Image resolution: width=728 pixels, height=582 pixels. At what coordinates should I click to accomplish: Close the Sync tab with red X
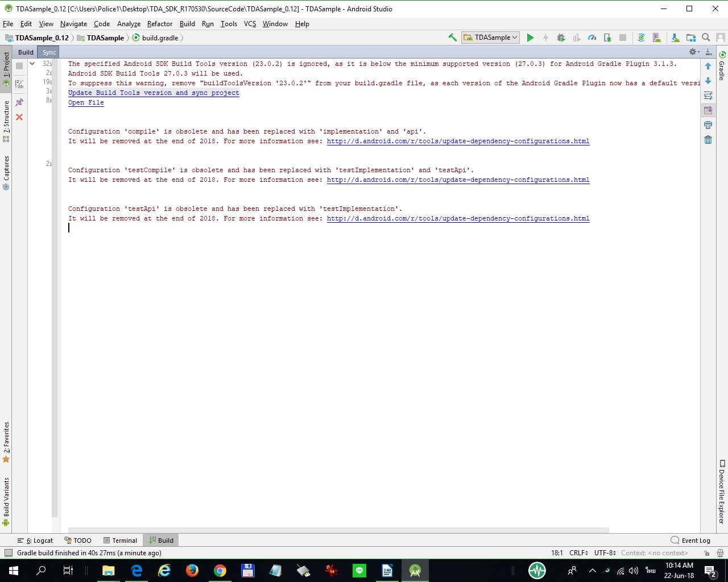pos(19,117)
